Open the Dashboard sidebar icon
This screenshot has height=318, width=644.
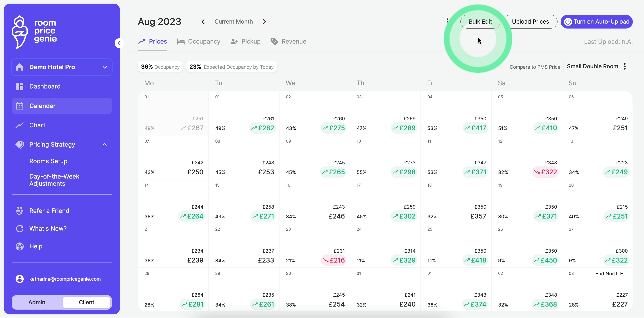(x=19, y=86)
